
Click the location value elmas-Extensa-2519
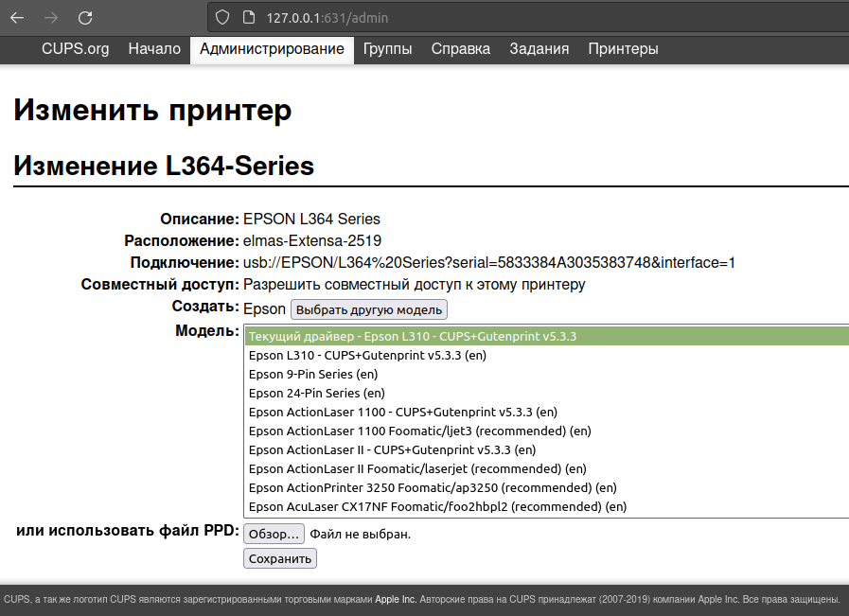point(312,240)
